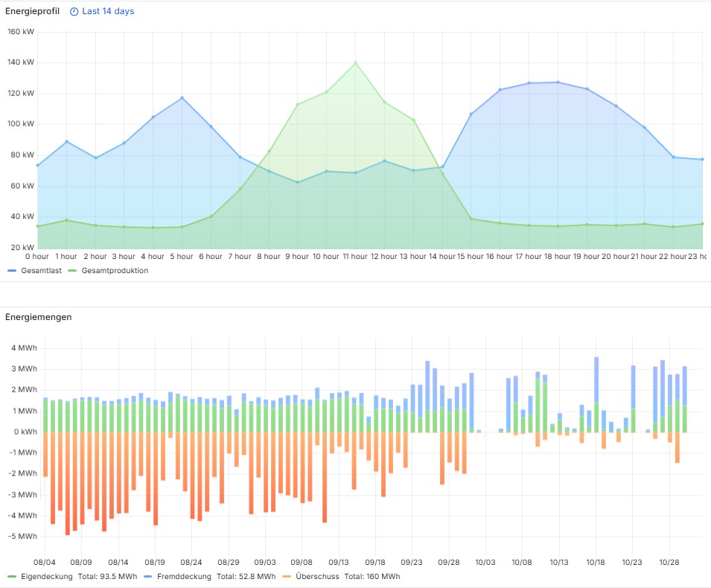This screenshot has height=588, width=711.
Task: Click the Gesamtlast data point at 5 hour
Action: (182, 98)
